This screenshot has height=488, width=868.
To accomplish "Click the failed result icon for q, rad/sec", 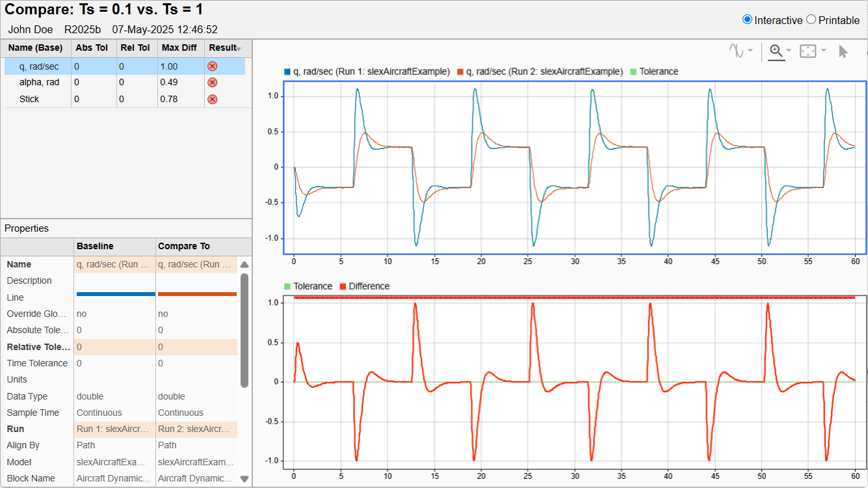I will [x=212, y=66].
